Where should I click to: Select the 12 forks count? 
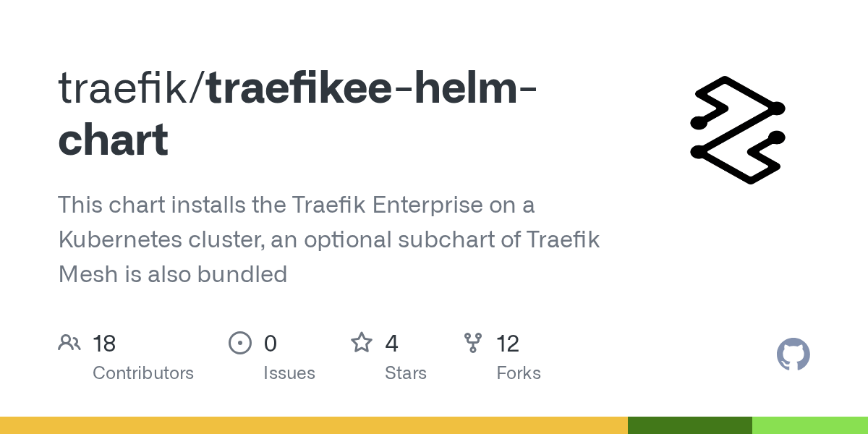tap(508, 344)
